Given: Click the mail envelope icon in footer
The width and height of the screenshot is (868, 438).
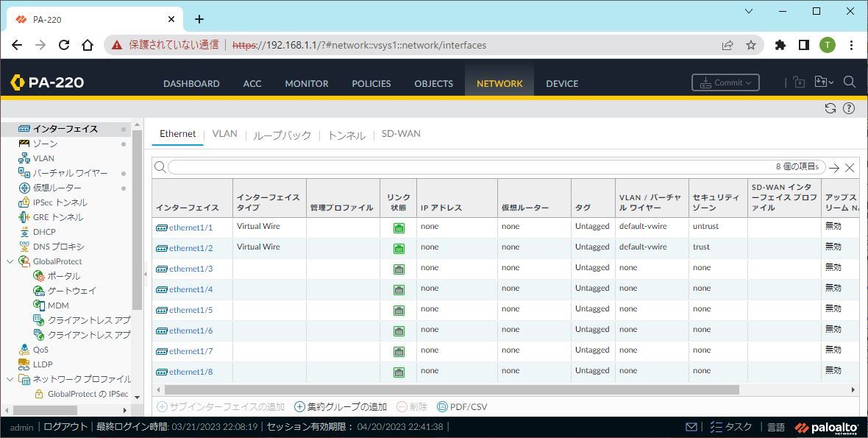Looking at the screenshot, I should click(x=691, y=427).
